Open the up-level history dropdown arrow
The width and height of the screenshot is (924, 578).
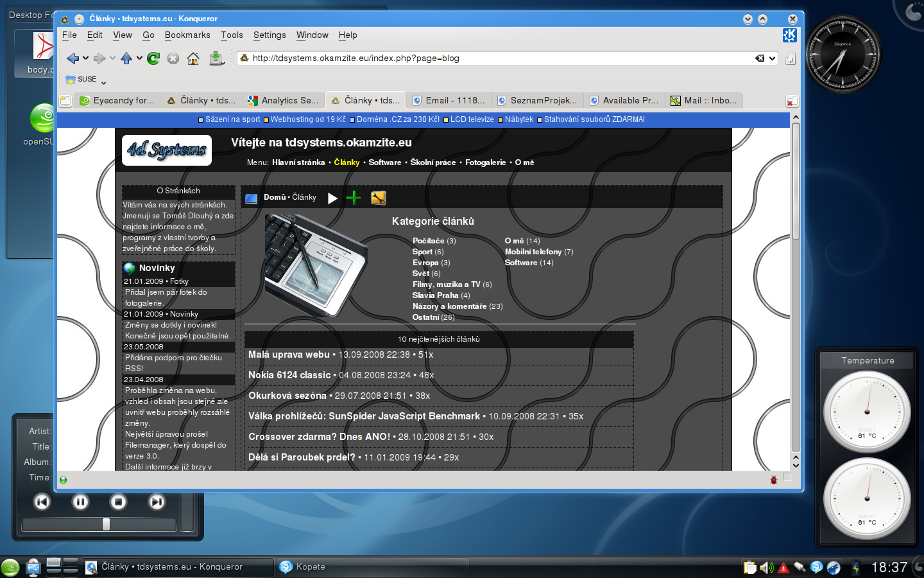point(139,58)
